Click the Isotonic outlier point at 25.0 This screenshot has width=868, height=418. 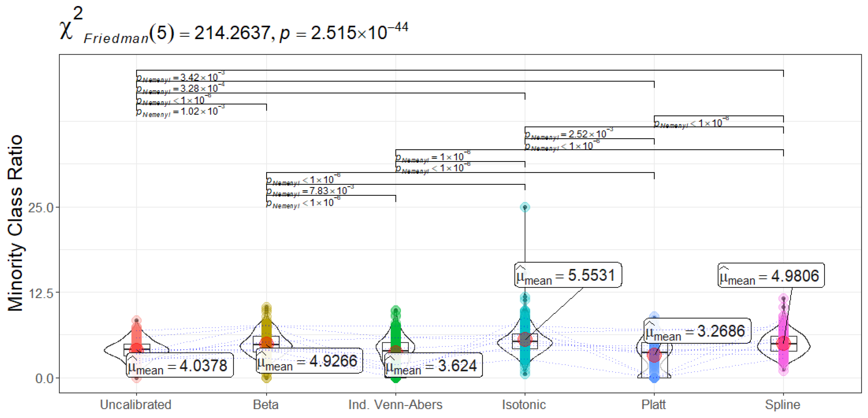525,207
